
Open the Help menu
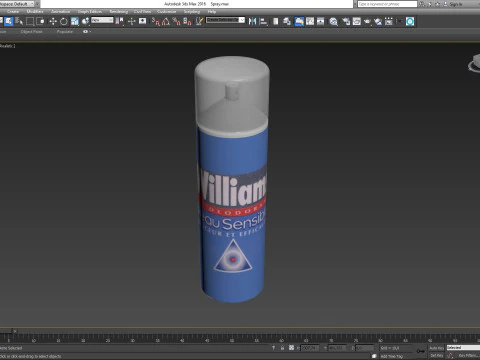pyautogui.click(x=212, y=12)
